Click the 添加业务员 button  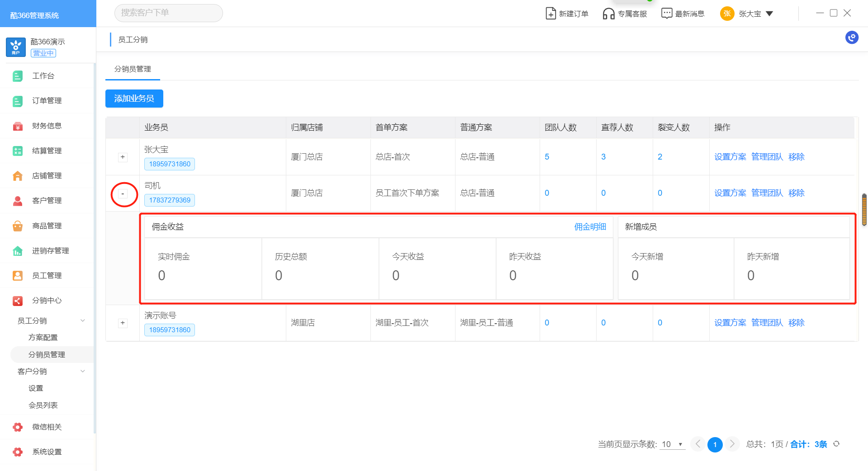pos(134,99)
